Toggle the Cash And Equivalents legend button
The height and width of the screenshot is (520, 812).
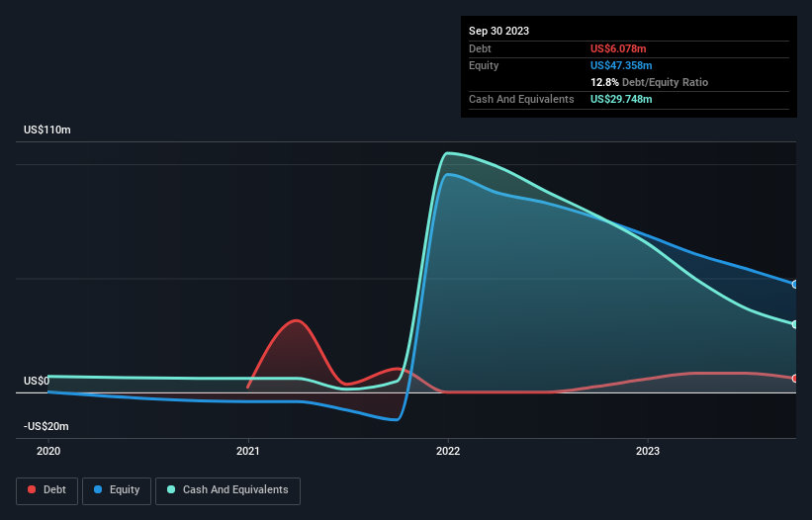227,490
